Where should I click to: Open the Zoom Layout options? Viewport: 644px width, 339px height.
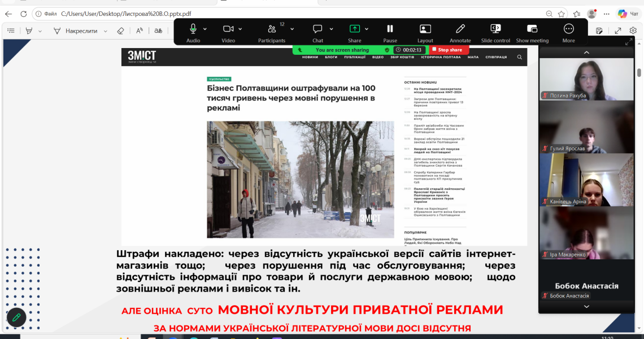coord(425,29)
